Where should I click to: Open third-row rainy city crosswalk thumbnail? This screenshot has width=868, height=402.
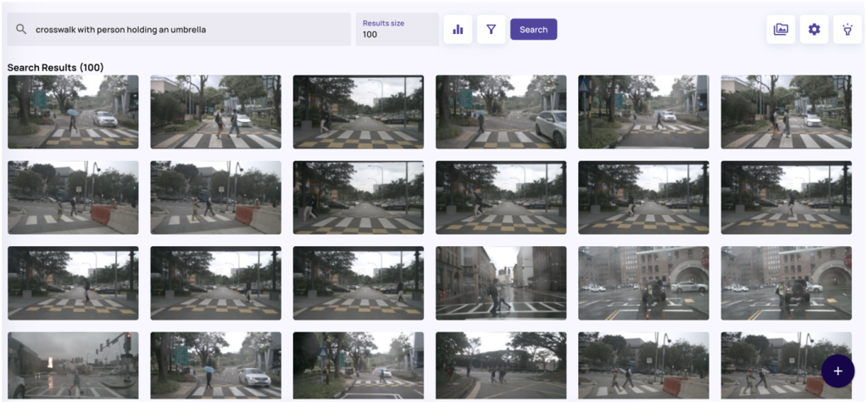click(501, 283)
